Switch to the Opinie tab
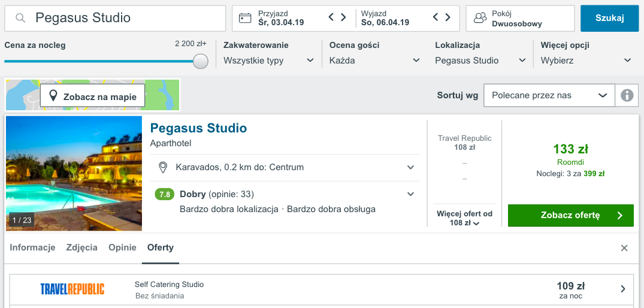The width and height of the screenshot is (644, 308). (x=122, y=247)
